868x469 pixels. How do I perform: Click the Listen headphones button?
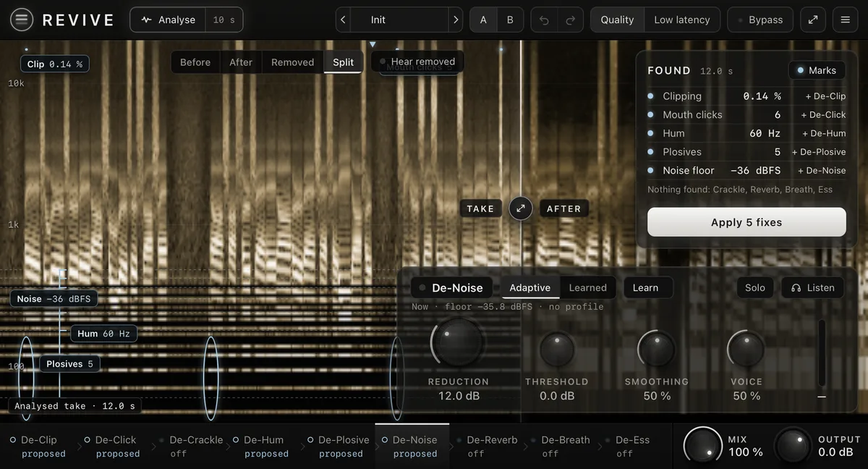(x=812, y=287)
